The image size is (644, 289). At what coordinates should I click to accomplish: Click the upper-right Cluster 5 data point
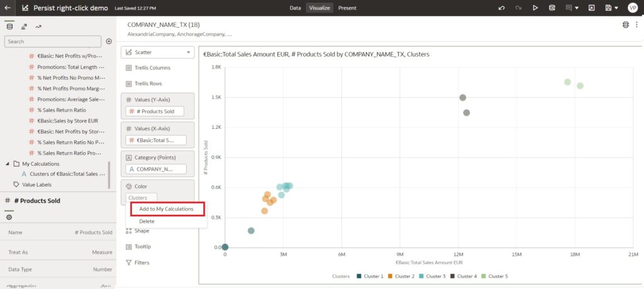tap(580, 86)
